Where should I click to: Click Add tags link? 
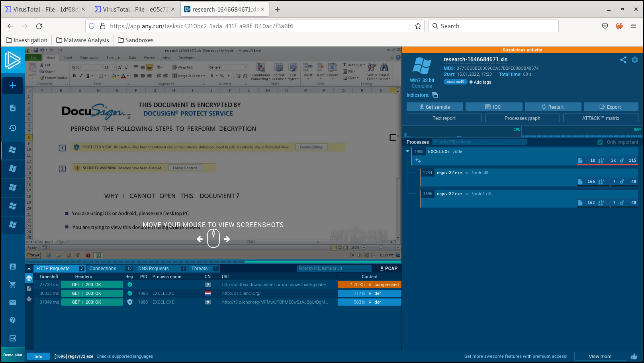pos(480,82)
